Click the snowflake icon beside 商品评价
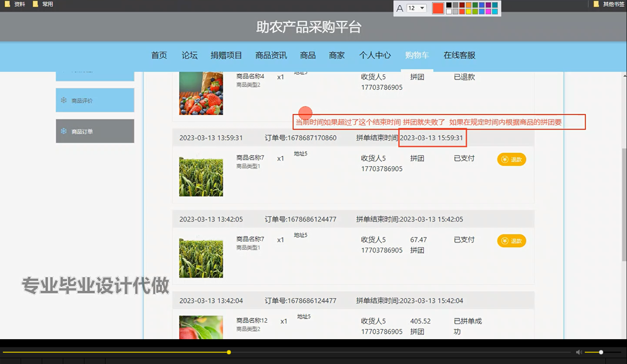The width and height of the screenshot is (627, 364). coord(63,100)
